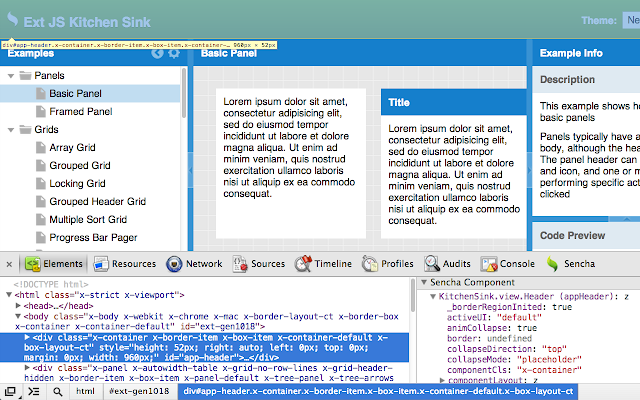Viewport: 640px width, 400px height.
Task: Click the Timeline panel icon
Action: 303,264
